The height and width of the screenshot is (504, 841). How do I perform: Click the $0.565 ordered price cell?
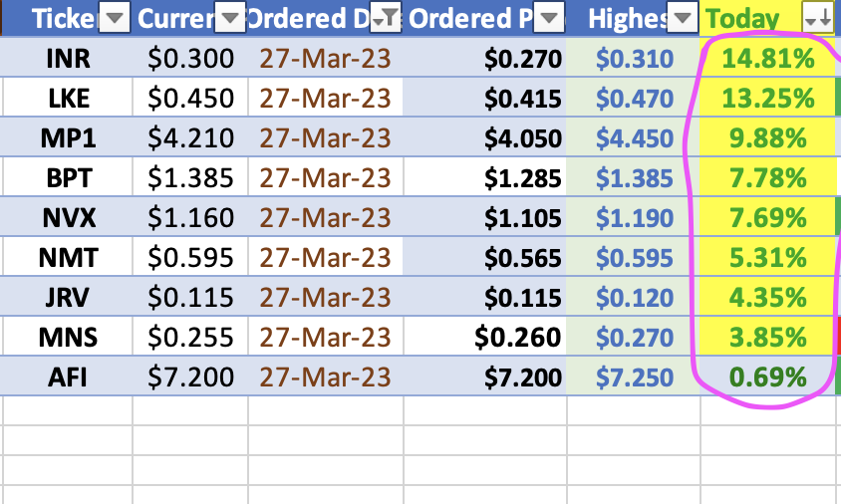tap(485, 257)
